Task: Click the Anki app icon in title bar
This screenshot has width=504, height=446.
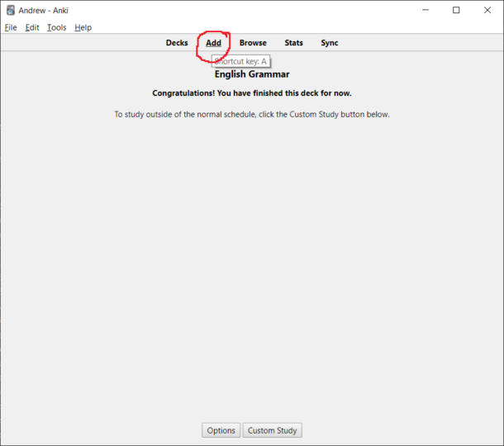Action: tap(11, 10)
